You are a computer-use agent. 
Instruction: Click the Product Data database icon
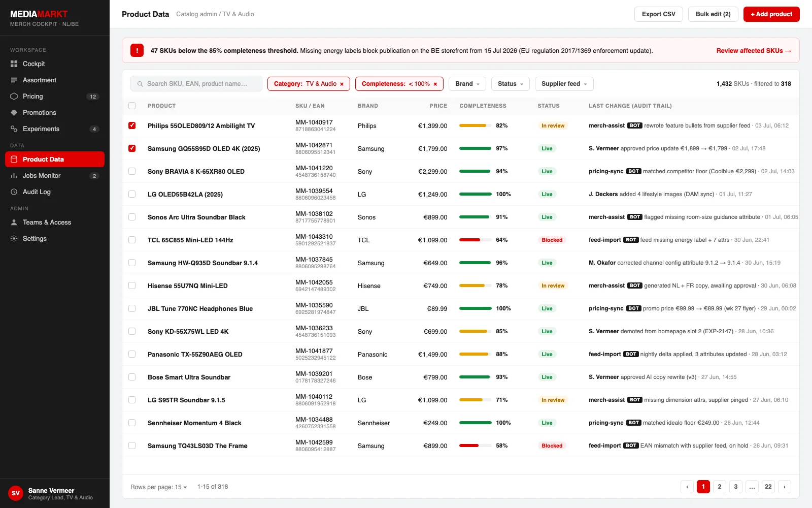click(14, 160)
